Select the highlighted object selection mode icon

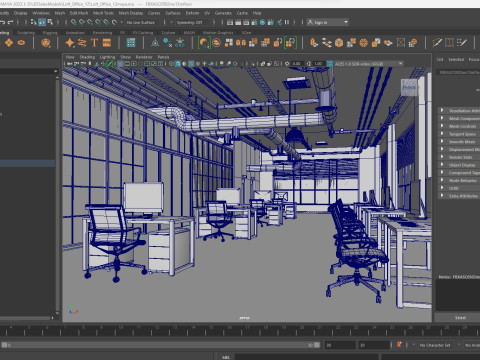pos(42,22)
